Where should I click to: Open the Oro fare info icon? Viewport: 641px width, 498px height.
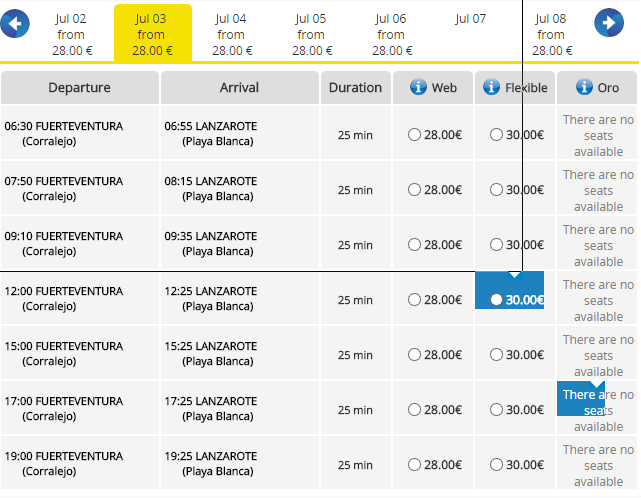point(584,87)
